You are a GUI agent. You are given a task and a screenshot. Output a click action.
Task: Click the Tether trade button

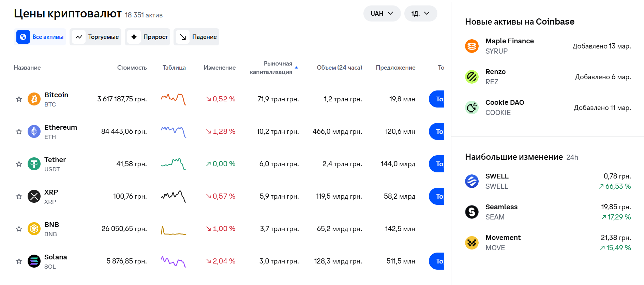point(437,164)
